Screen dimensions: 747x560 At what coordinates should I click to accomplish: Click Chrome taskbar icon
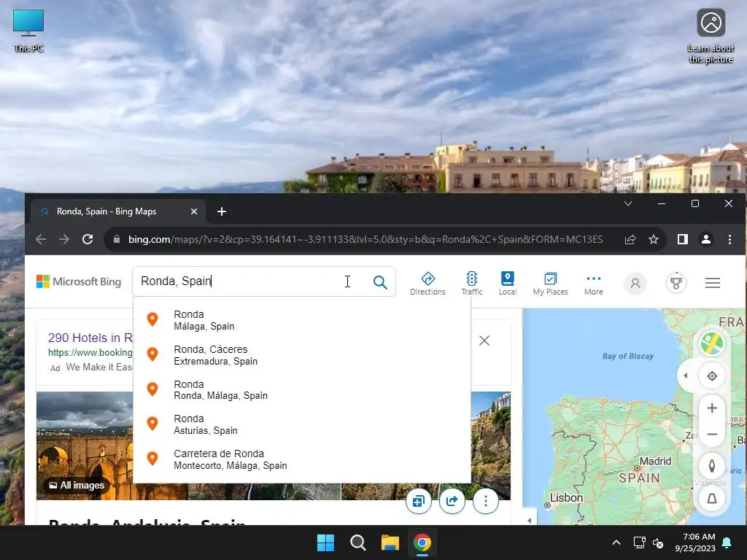point(422,542)
